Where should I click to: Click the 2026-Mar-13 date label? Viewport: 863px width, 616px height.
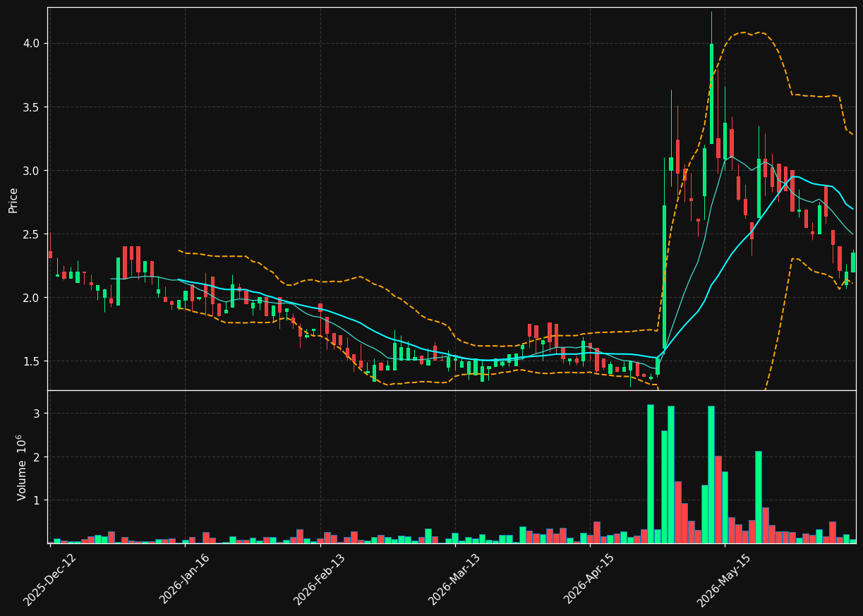point(454,579)
